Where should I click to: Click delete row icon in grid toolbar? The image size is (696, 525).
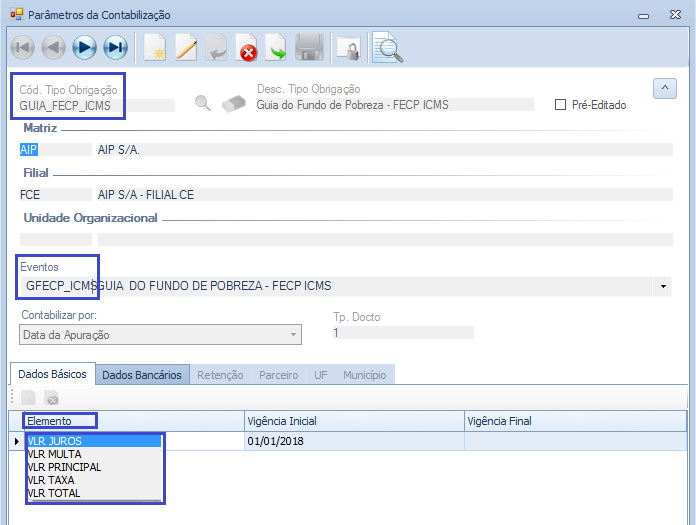click(51, 398)
